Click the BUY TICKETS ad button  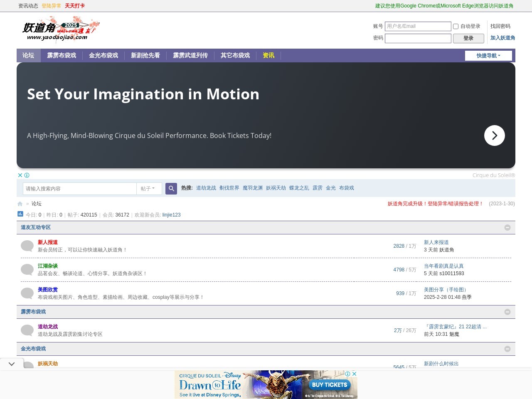click(330, 385)
